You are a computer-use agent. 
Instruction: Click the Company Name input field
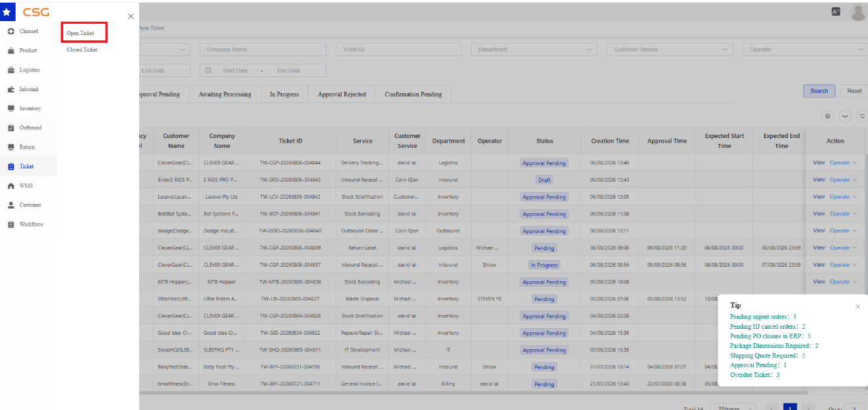(x=263, y=50)
